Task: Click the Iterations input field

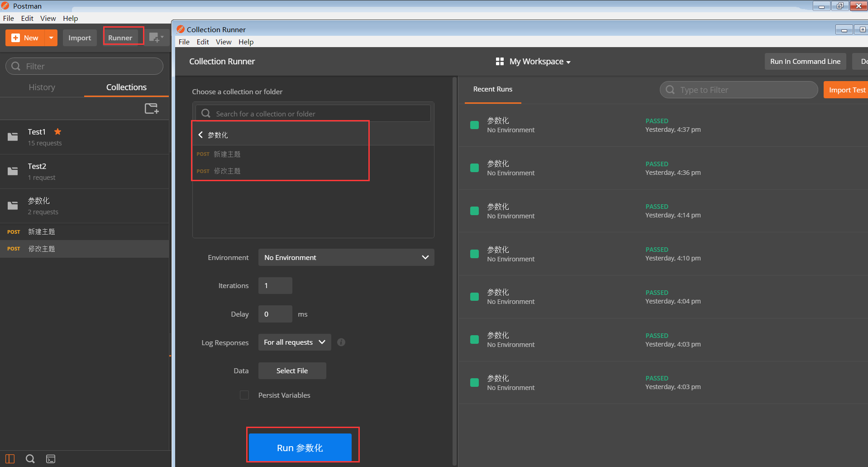Action: pyautogui.click(x=275, y=286)
